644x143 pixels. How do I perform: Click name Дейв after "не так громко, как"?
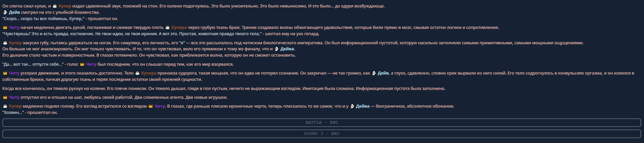383,73
